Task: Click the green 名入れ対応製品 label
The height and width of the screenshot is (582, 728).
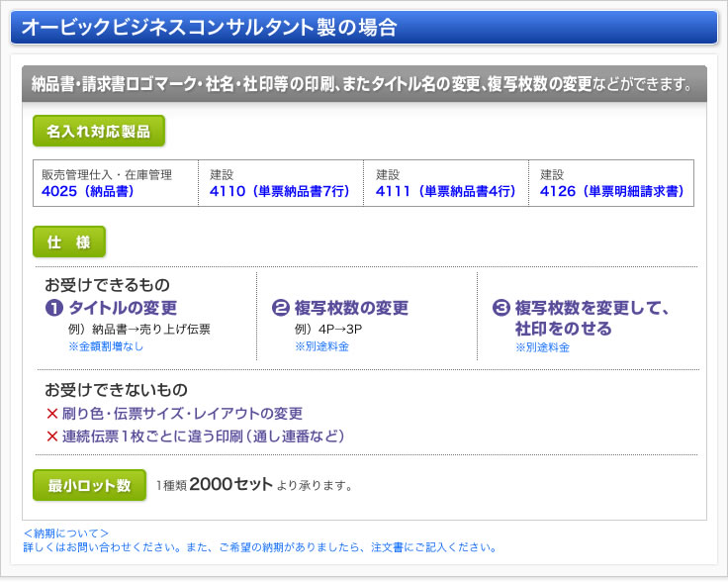Action: (x=99, y=131)
